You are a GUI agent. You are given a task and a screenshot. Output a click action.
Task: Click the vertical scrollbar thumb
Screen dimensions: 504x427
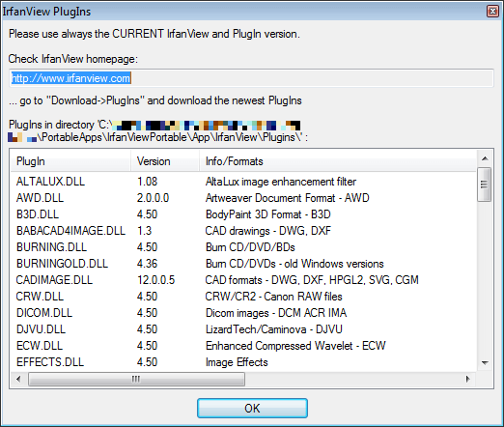tap(484, 185)
